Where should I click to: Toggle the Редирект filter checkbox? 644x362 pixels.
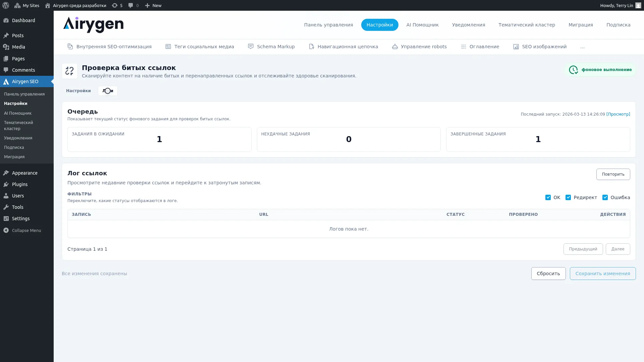pyautogui.click(x=568, y=197)
